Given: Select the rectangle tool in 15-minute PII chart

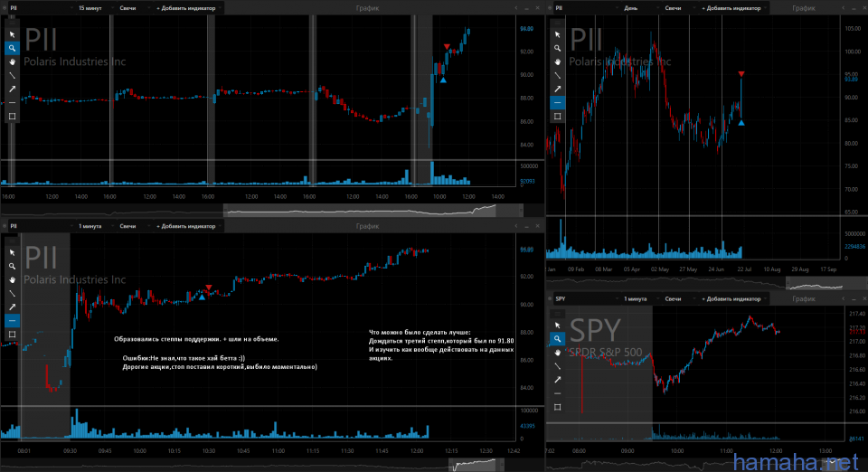Looking at the screenshot, I should tap(12, 117).
